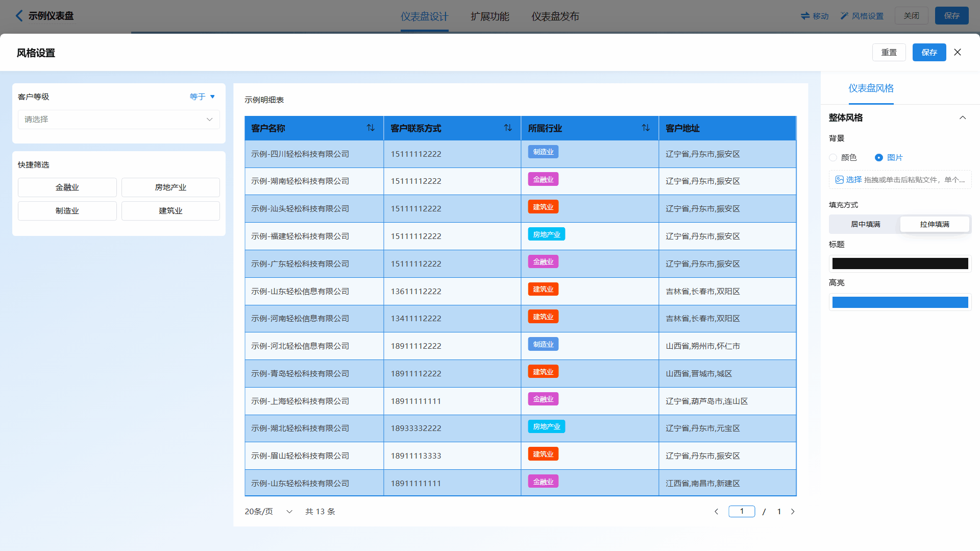The width and height of the screenshot is (980, 551).
Task: Filter by 金融业 quick filter button
Action: click(67, 187)
